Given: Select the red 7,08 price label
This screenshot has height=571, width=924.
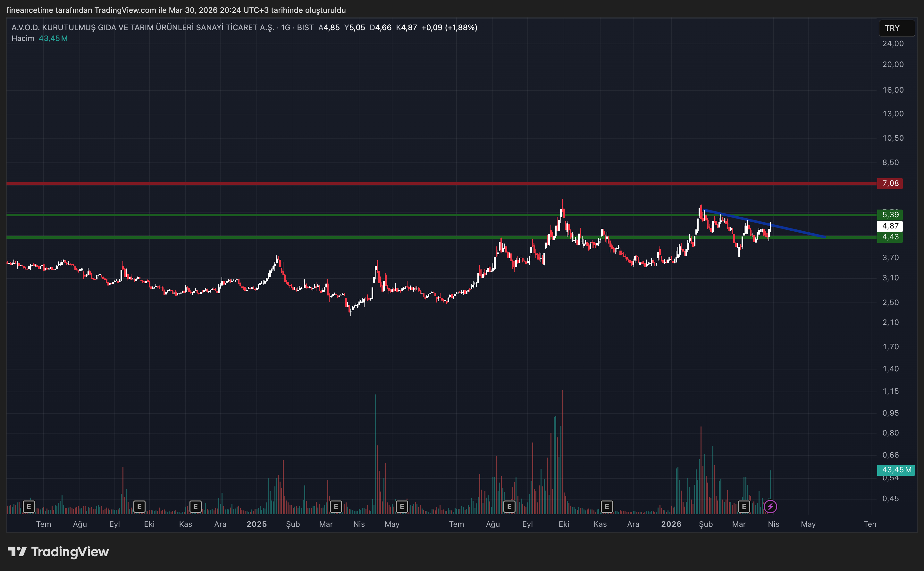Looking at the screenshot, I should 890,184.
